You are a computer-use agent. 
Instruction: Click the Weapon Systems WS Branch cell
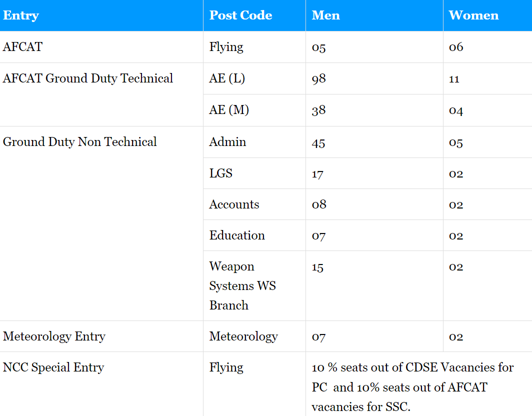[x=242, y=285]
